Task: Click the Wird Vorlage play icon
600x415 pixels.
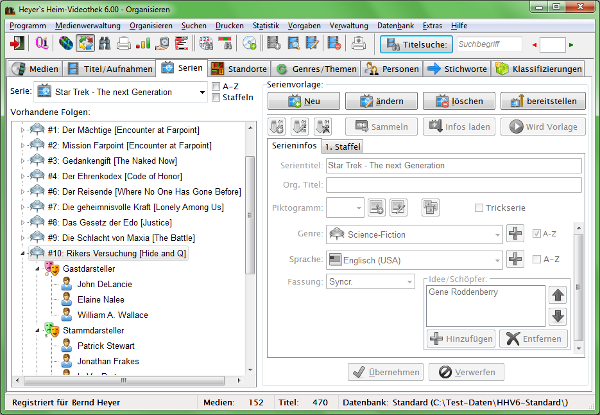Action: coord(517,127)
